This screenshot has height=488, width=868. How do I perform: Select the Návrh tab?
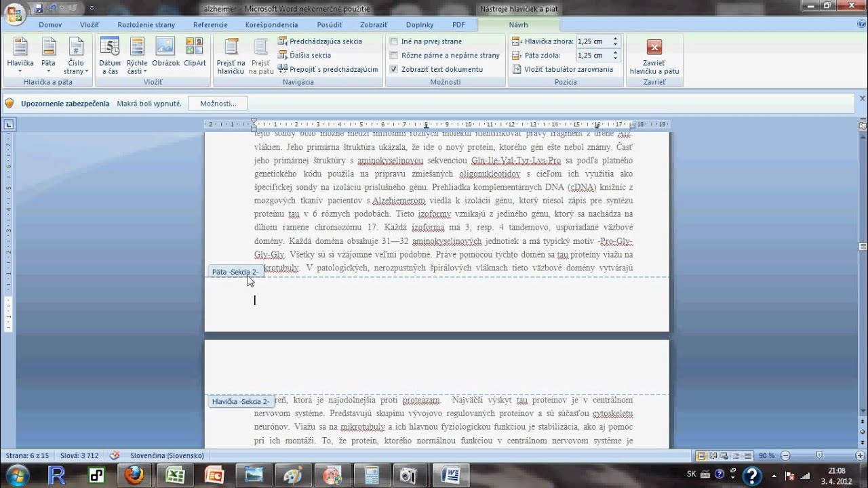(518, 24)
